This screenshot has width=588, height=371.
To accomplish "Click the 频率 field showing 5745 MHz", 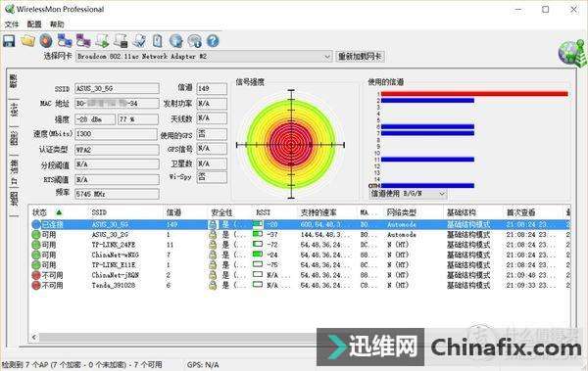I will [117, 194].
